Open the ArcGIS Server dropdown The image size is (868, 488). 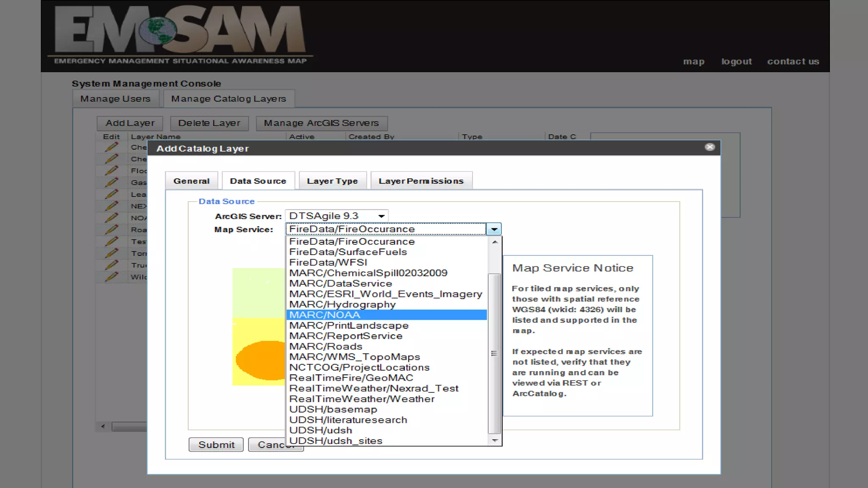pyautogui.click(x=381, y=216)
